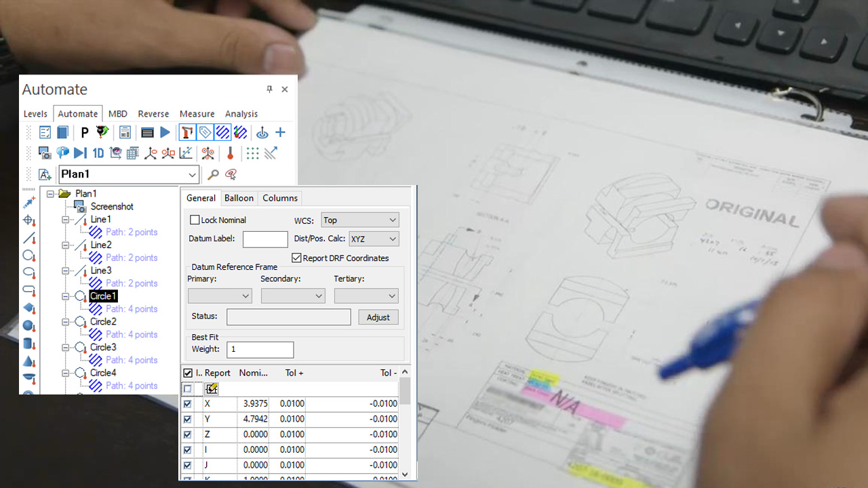Click the green dot grid icon

[253, 153]
